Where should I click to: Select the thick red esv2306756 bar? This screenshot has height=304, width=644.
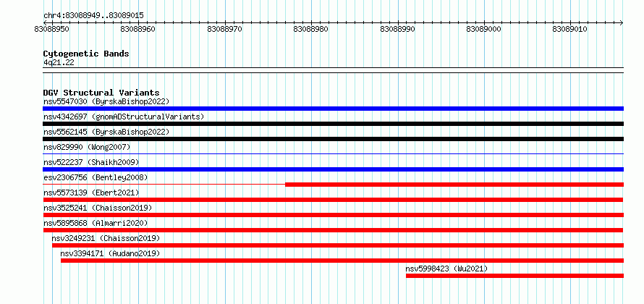(454, 185)
